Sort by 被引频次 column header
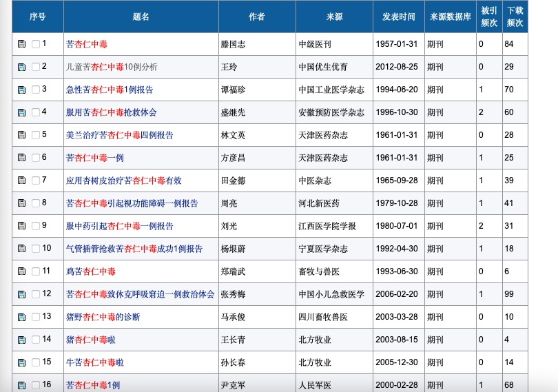 (489, 17)
